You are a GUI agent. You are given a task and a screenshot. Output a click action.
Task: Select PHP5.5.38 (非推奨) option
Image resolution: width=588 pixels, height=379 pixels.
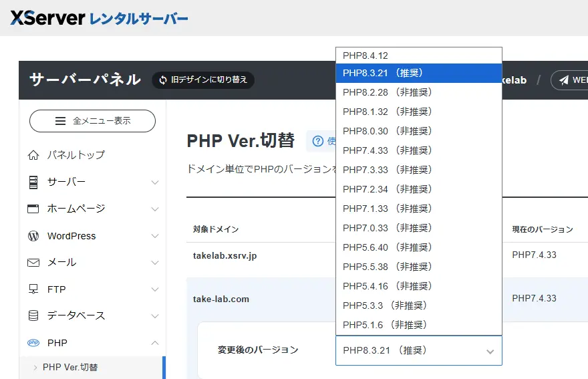click(x=418, y=267)
